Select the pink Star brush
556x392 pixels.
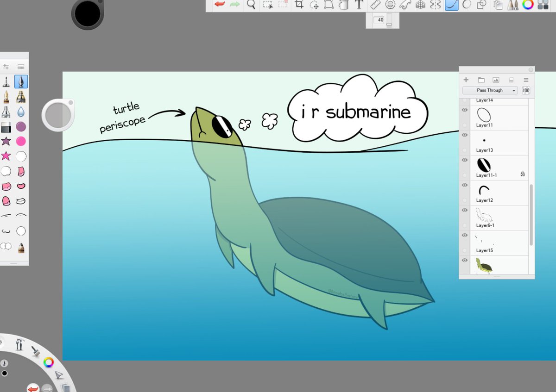tap(7, 156)
